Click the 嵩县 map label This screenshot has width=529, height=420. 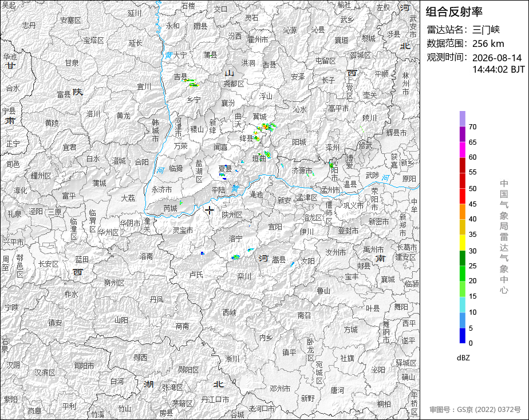tap(279, 260)
